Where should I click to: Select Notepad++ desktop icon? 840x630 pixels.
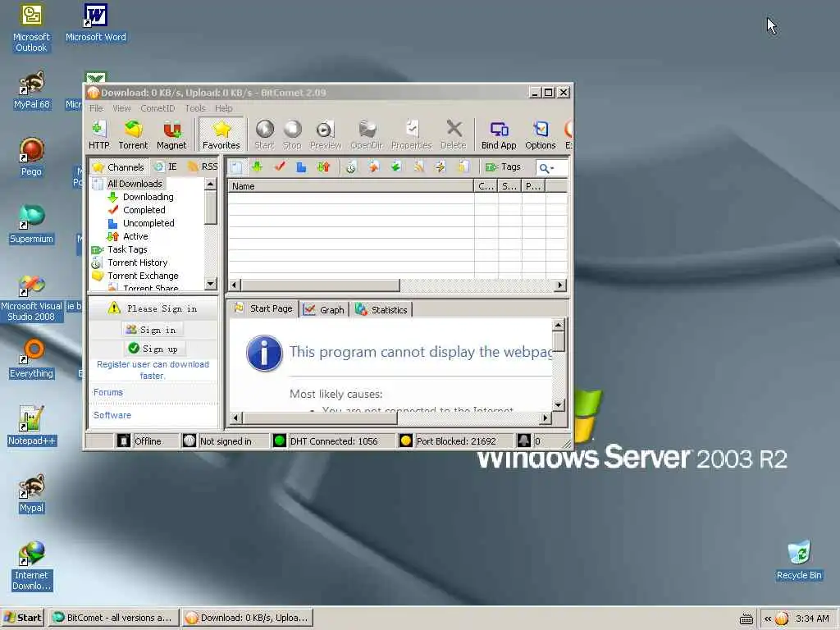click(x=32, y=426)
